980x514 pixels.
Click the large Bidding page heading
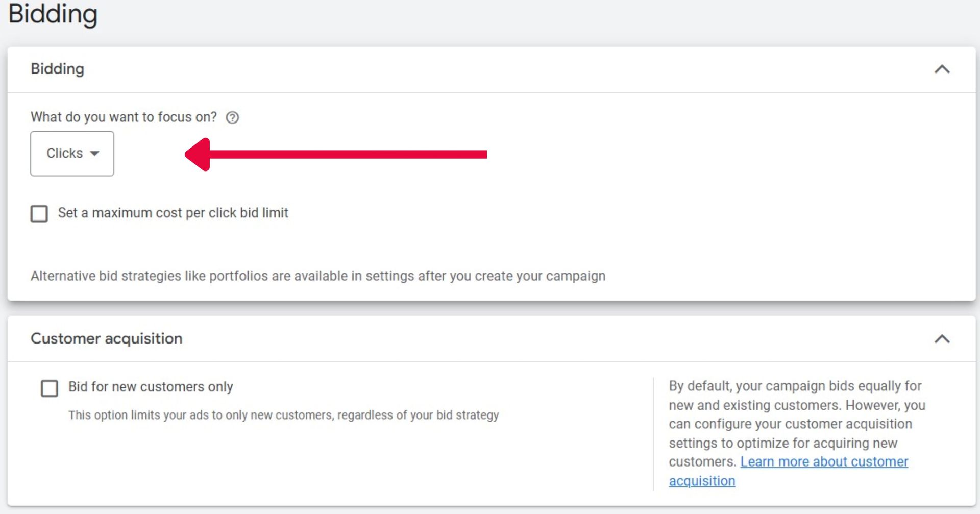click(x=53, y=14)
